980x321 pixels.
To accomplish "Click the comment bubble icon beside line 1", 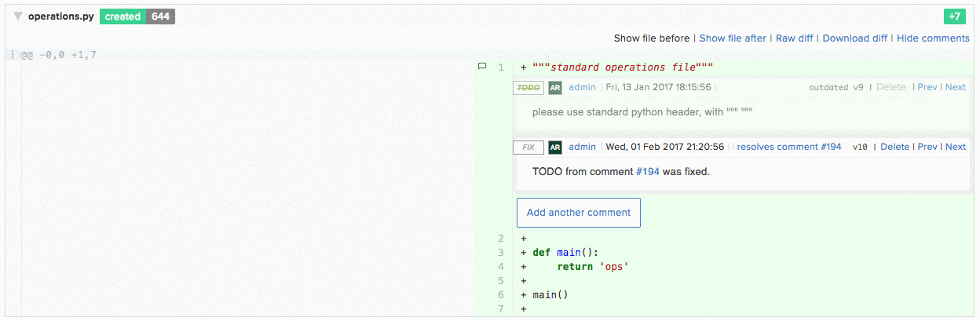I will pos(482,67).
